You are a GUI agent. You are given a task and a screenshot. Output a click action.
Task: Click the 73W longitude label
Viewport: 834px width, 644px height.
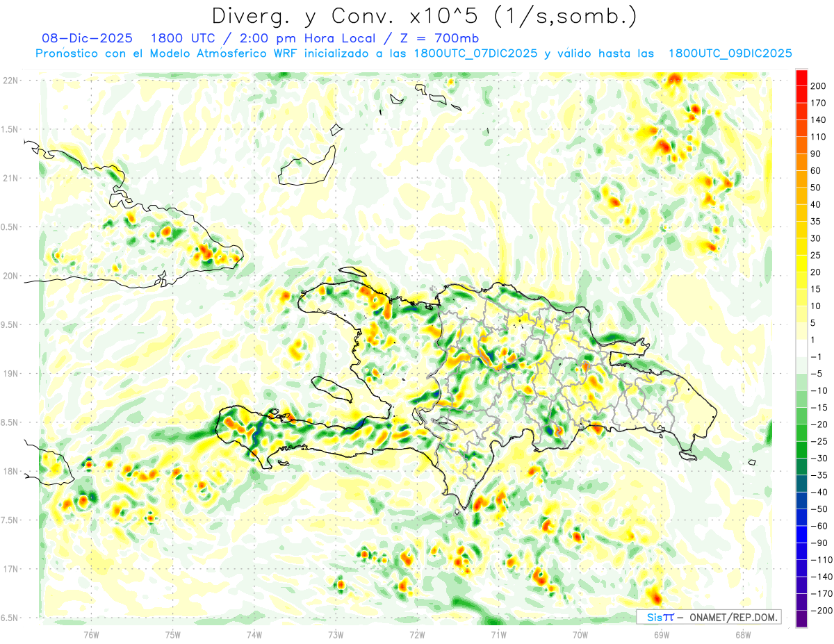pyautogui.click(x=336, y=634)
